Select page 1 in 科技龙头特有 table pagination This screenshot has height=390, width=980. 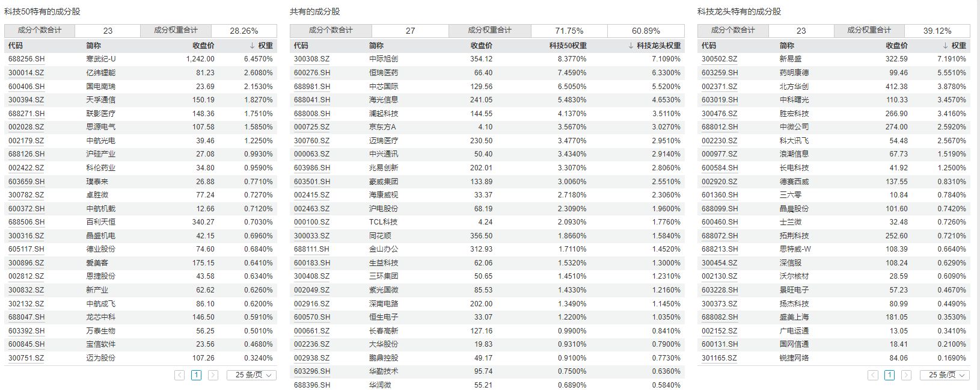pos(889,375)
